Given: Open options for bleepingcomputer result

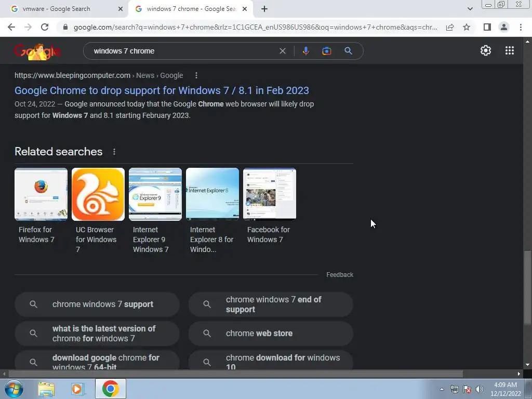Looking at the screenshot, I should coord(196,75).
